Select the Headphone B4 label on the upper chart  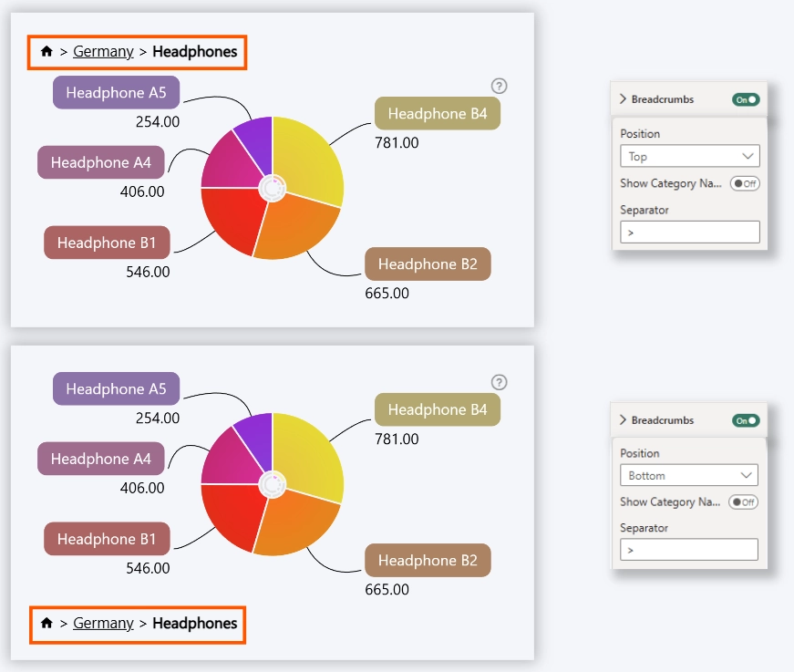[x=438, y=114]
